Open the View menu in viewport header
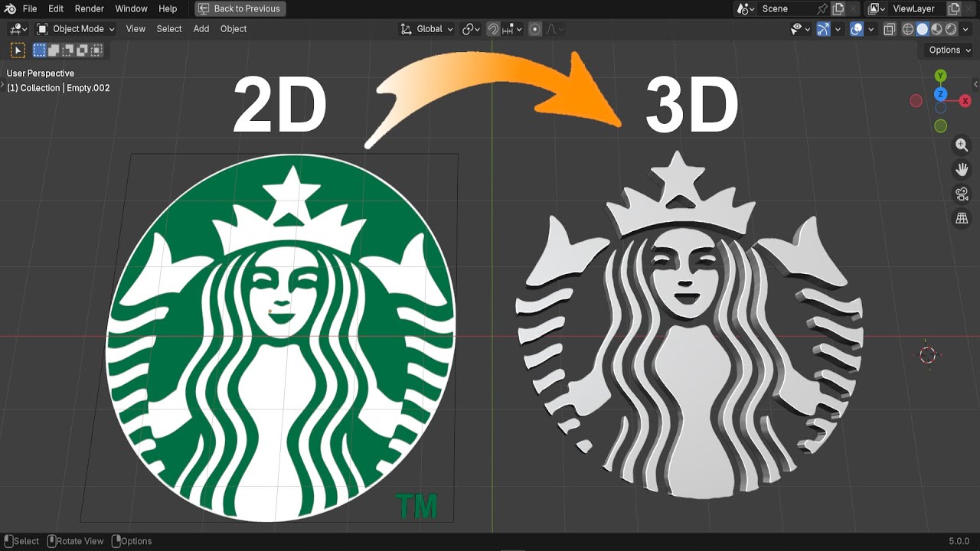The image size is (980, 551). pos(136,28)
